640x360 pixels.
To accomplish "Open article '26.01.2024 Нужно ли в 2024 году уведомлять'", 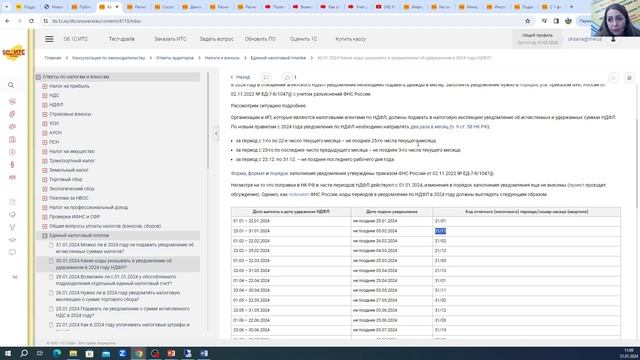I will (x=118, y=296).
